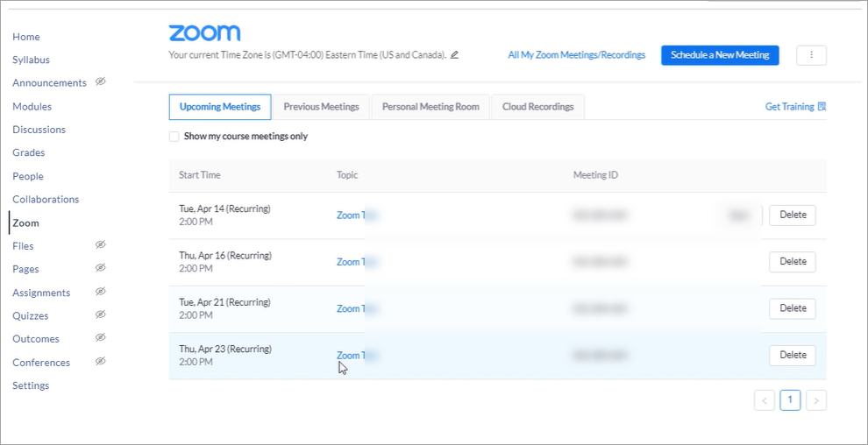Image resolution: width=868 pixels, height=445 pixels.
Task: Open Modules in course navigation
Action: click(32, 106)
